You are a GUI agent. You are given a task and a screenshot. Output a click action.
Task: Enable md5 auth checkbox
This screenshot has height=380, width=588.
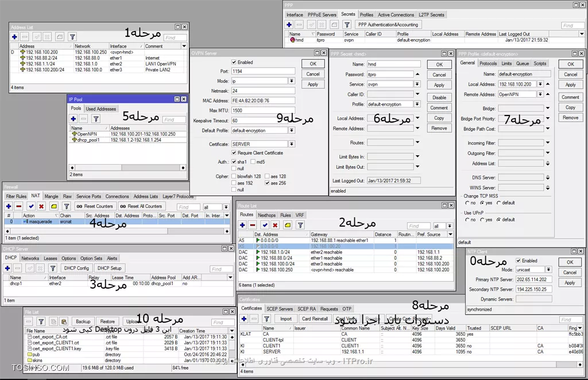[x=253, y=162]
